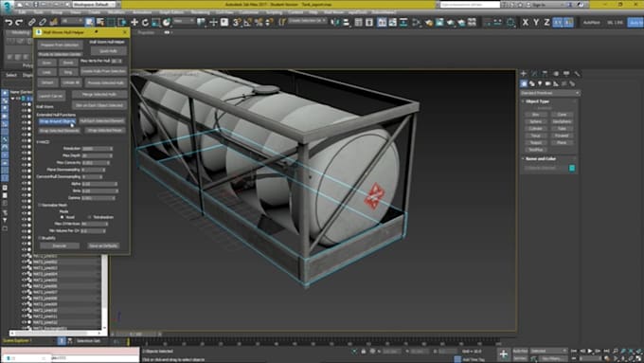Image resolution: width=644 pixels, height=363 pixels.
Task: Choose the Select and Move tool
Action: [134, 22]
